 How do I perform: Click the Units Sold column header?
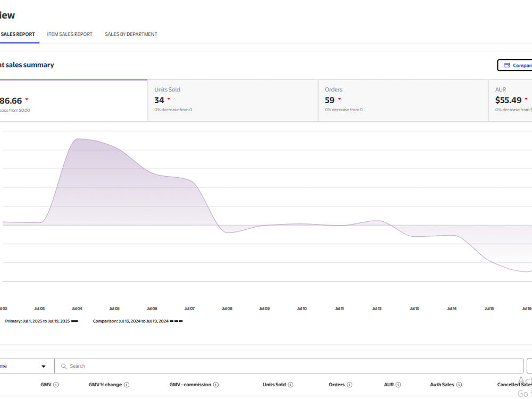(x=274, y=385)
